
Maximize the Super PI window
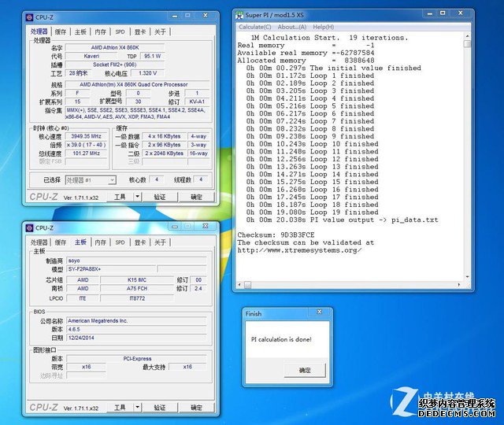[443, 13]
